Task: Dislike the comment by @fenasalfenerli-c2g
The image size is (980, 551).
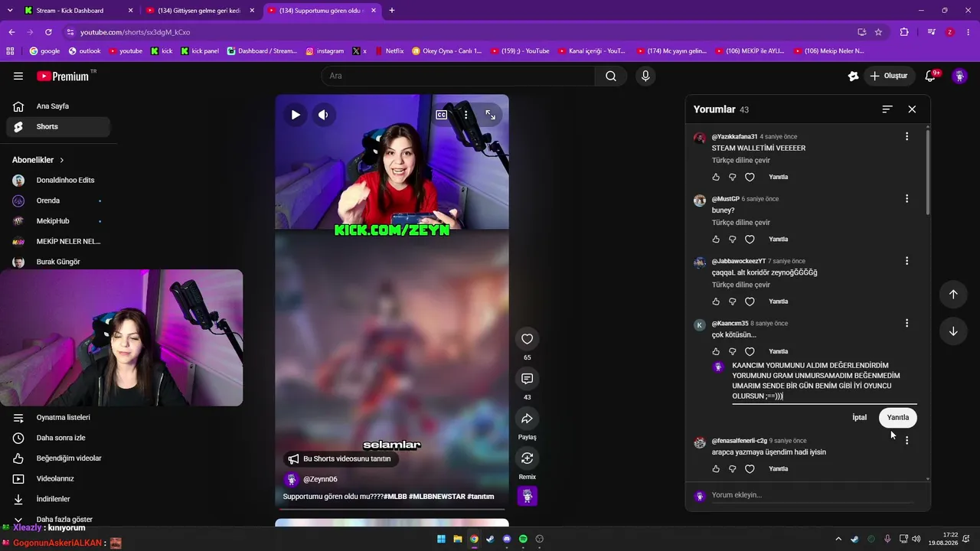Action: [x=733, y=469]
